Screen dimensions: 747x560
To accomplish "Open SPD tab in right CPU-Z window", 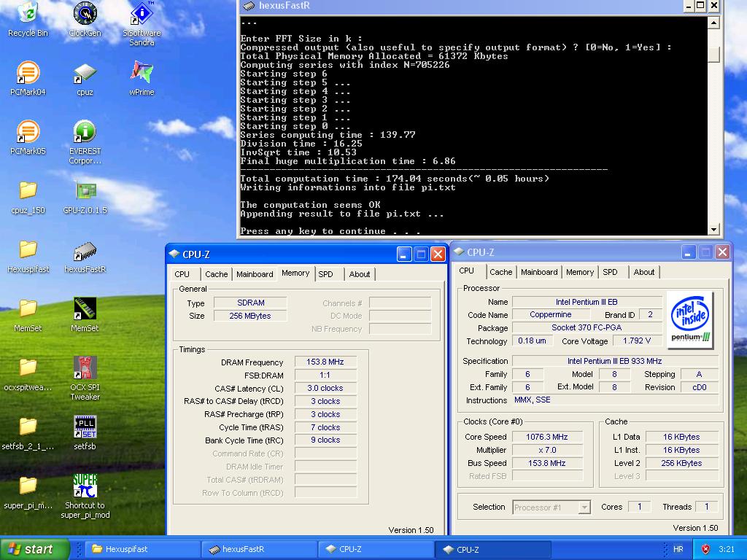I will click(x=611, y=273).
